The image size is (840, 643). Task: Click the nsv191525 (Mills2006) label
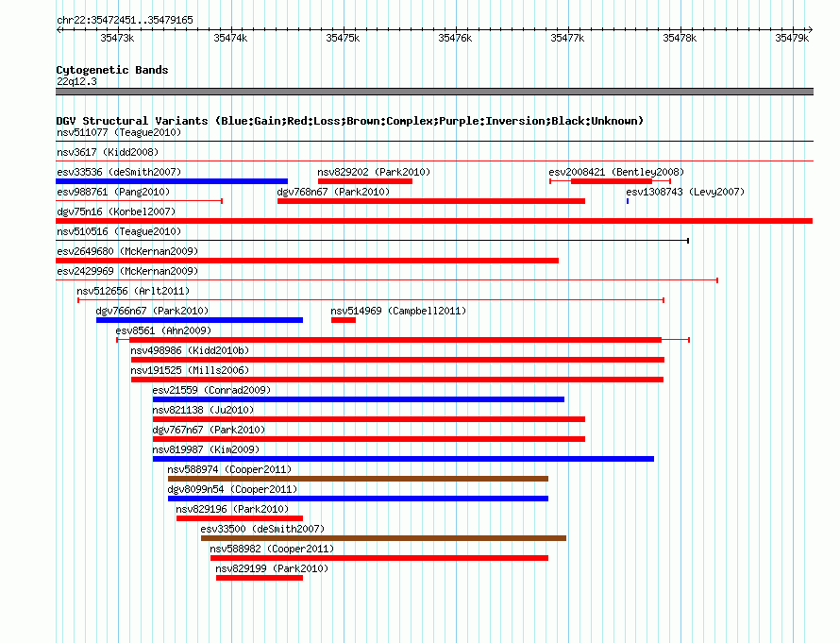tap(190, 370)
